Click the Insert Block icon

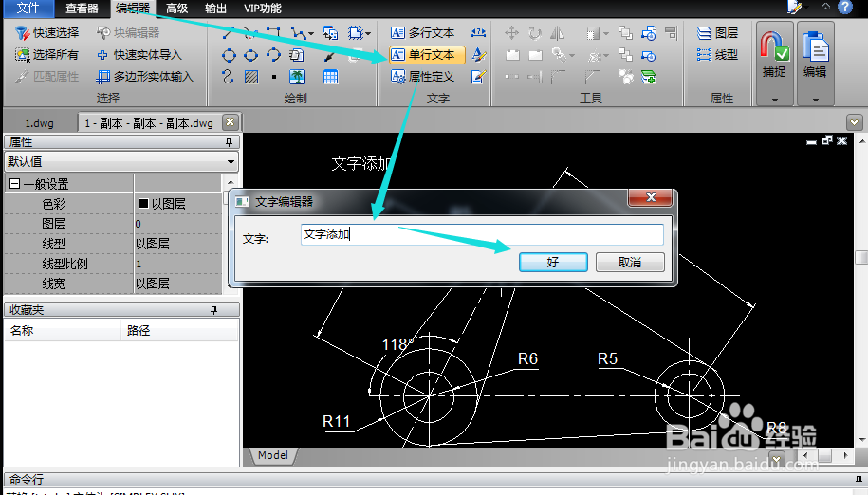click(330, 33)
